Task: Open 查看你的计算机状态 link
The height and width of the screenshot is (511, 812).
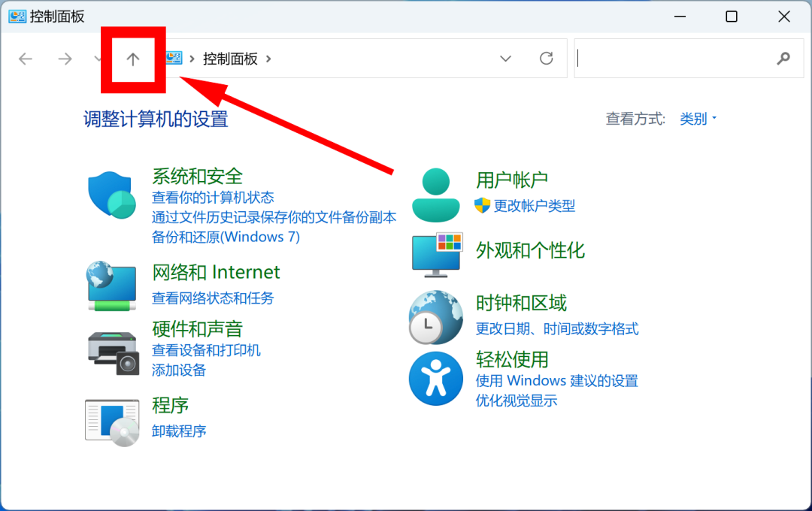Action: tap(211, 198)
